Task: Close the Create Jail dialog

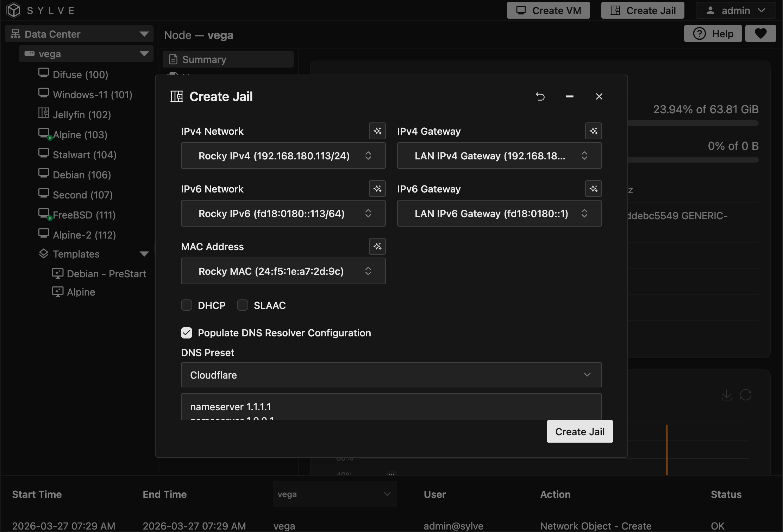Action: click(x=599, y=96)
